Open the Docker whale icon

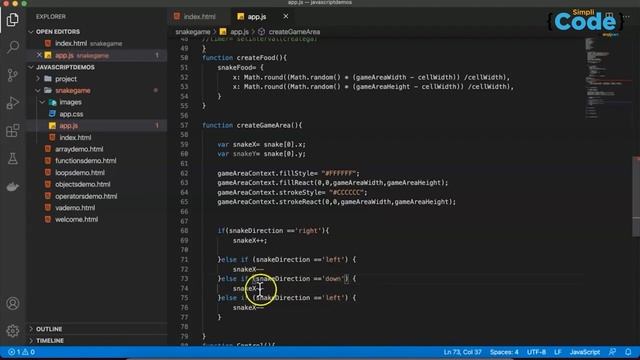coord(13,187)
